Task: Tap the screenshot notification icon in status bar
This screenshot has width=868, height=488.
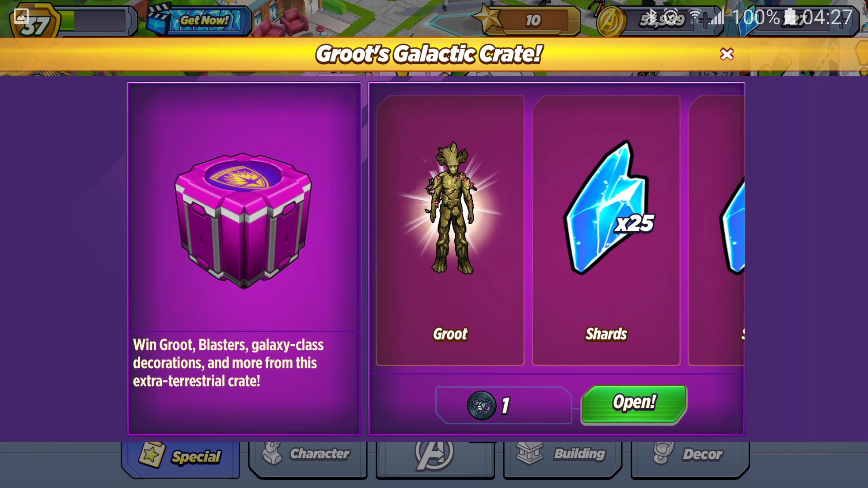Action: click(21, 16)
